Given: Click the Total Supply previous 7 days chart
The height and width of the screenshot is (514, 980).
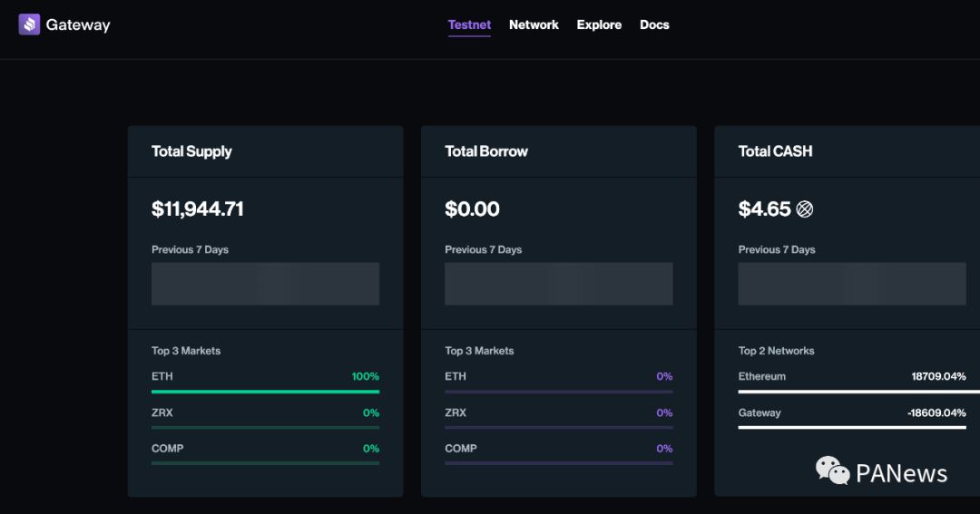Looking at the screenshot, I should 265,284.
